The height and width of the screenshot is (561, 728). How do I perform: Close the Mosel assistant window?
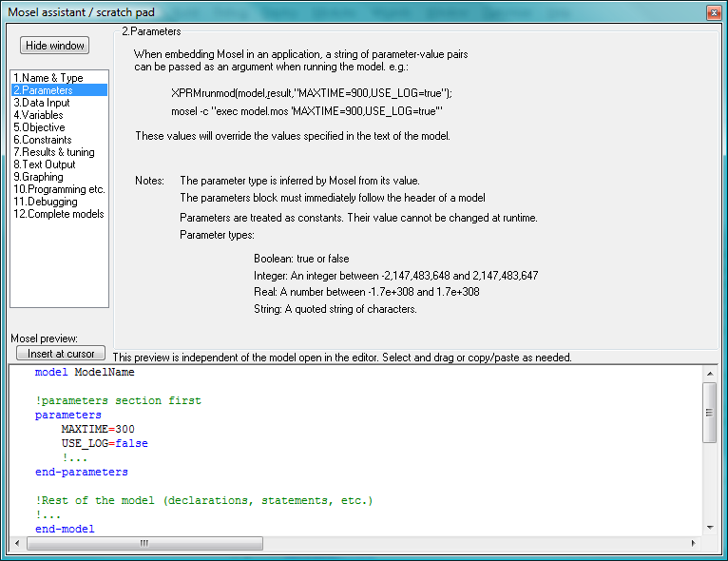(713, 12)
